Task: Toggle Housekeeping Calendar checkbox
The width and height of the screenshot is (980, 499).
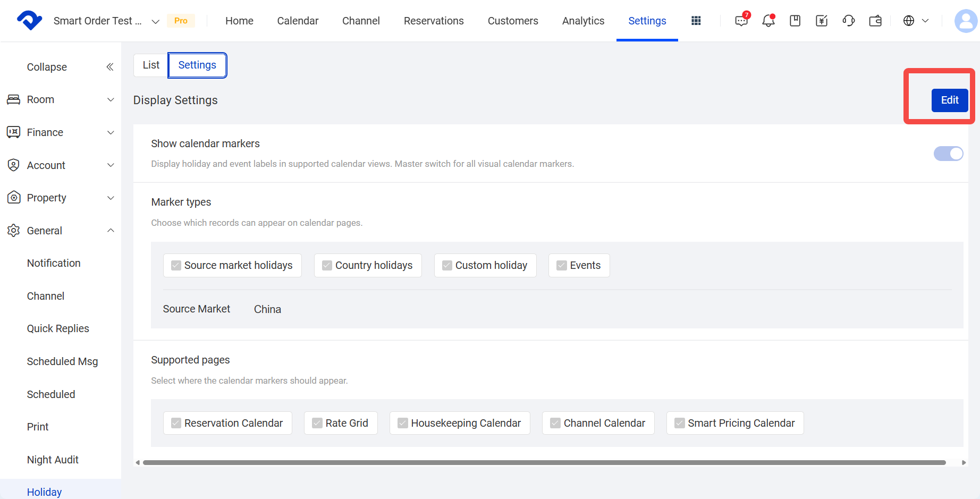Action: (403, 423)
